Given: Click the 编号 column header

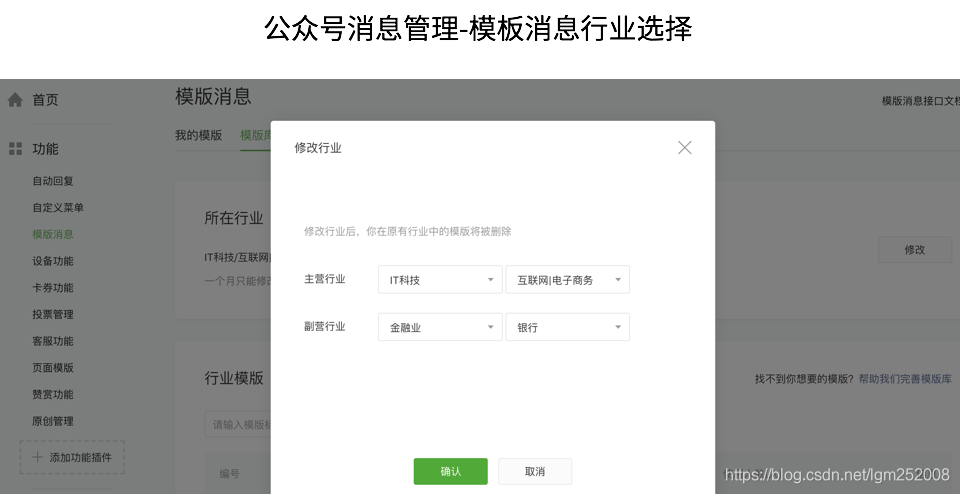Looking at the screenshot, I should click(230, 473).
